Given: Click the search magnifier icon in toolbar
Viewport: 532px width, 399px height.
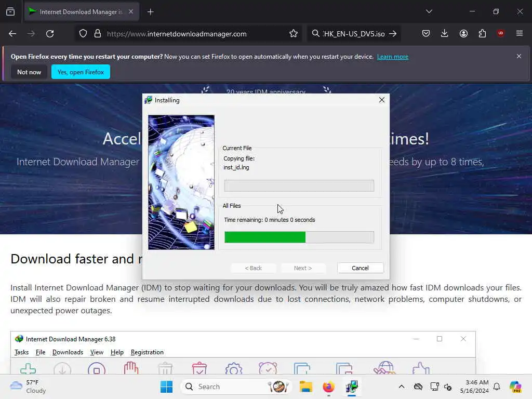Looking at the screenshot, I should [315, 34].
